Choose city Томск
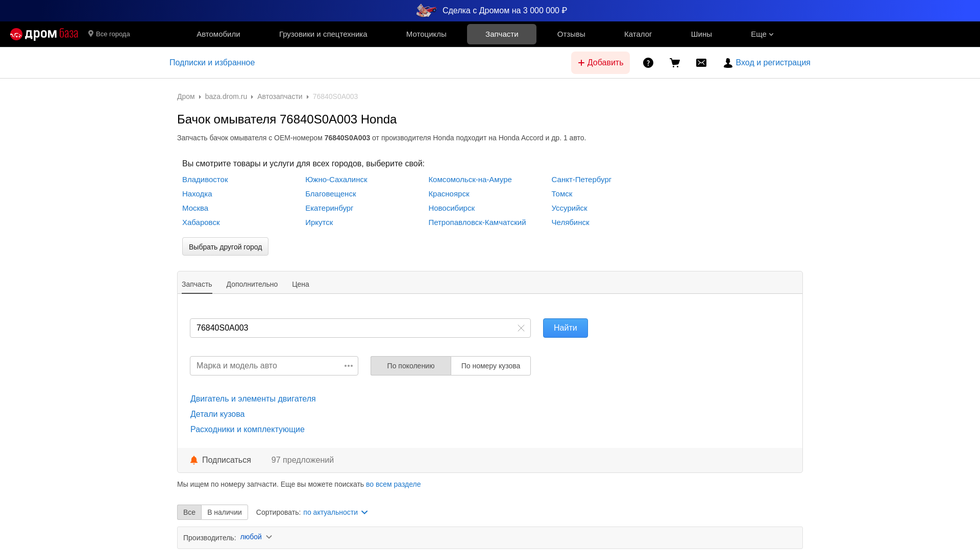This screenshot has height=551, width=980. (562, 194)
